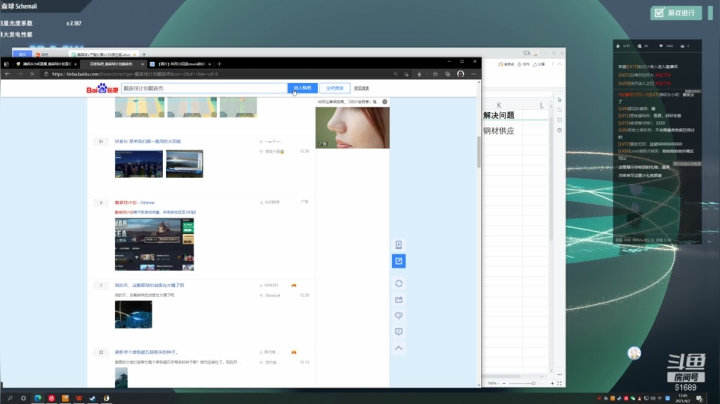Select the xlsx document tab in spreadsheet window
Image resolution: width=720 pixels, height=404 pixels.
click(x=104, y=54)
